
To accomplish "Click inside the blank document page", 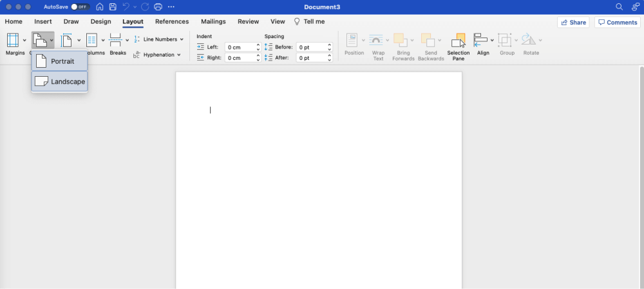I will (x=319, y=181).
